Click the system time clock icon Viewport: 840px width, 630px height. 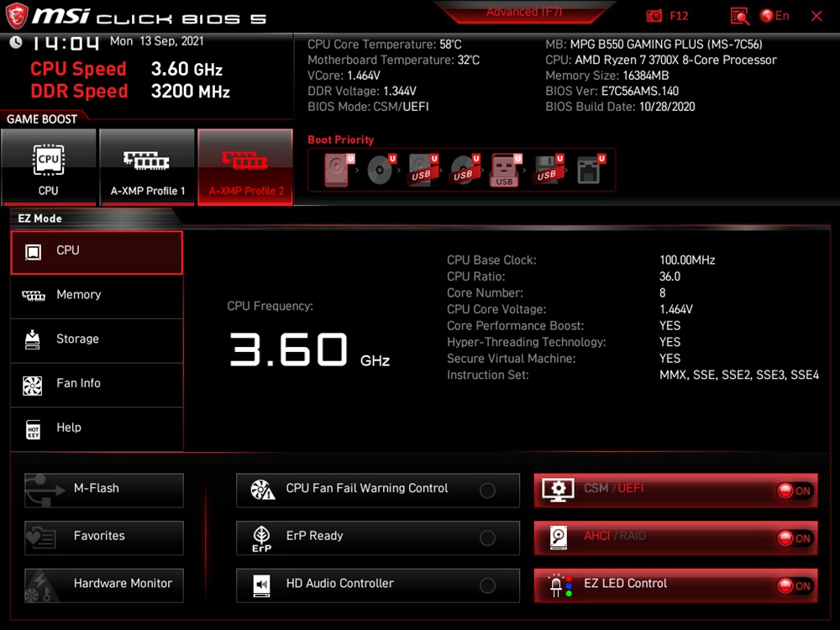tap(15, 42)
